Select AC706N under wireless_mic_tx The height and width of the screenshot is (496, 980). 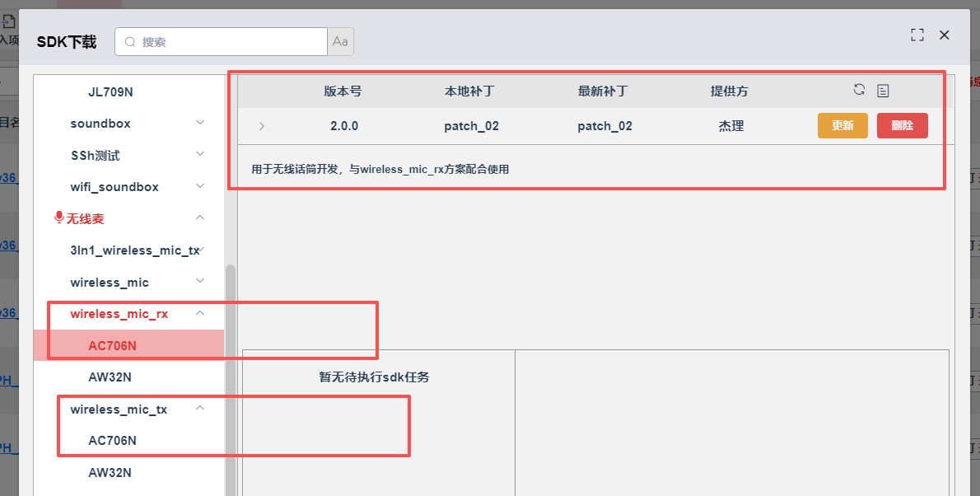113,440
